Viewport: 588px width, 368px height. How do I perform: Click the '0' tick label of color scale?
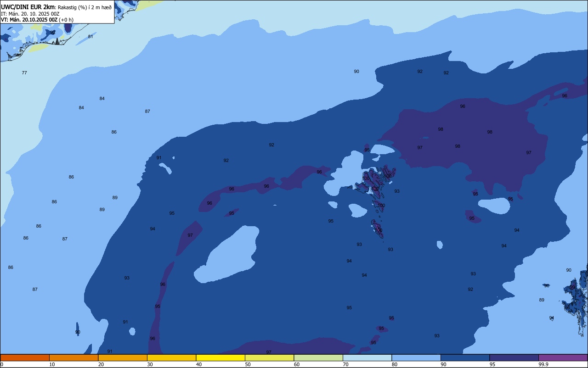click(2, 364)
